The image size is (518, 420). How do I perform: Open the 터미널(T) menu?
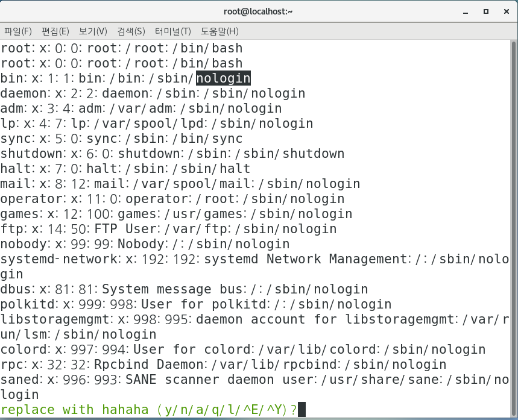(x=173, y=31)
